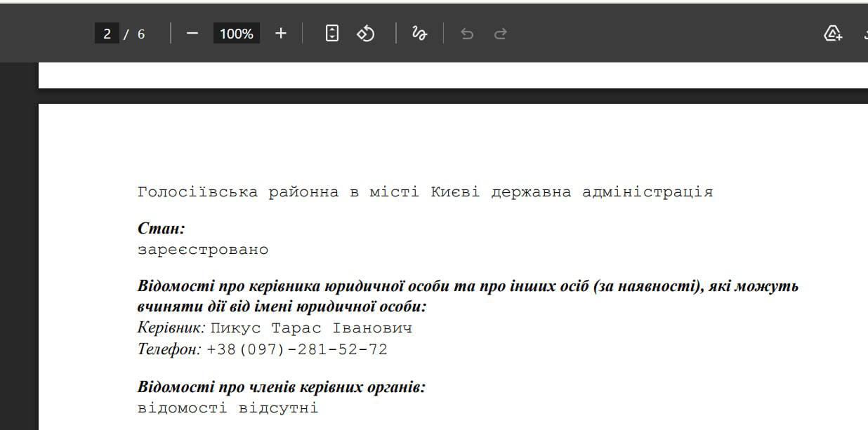The height and width of the screenshot is (430, 868).
Task: Click the word 'зареєстровано'
Action: [x=203, y=250]
